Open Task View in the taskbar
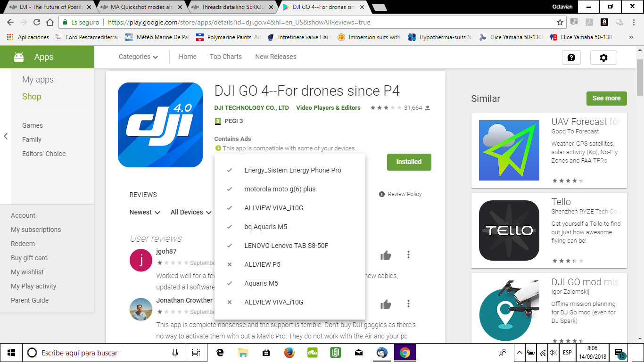644x362 pixels. tap(196, 353)
